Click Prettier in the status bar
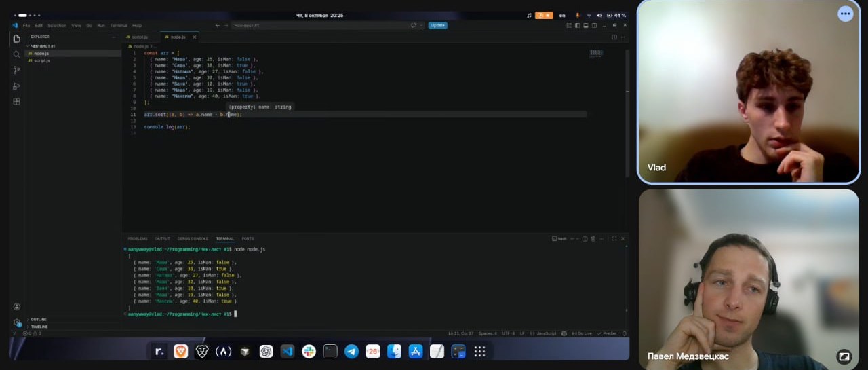868x370 pixels. (608, 333)
